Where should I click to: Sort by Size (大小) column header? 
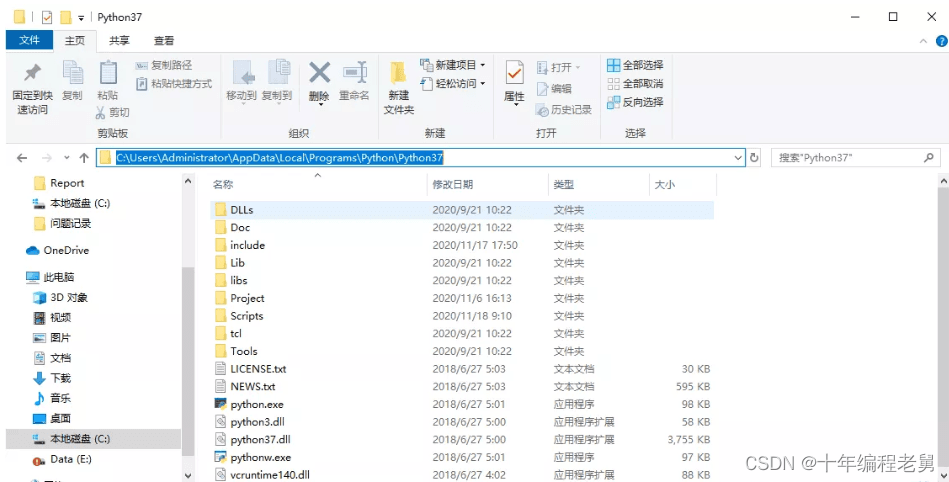click(665, 185)
